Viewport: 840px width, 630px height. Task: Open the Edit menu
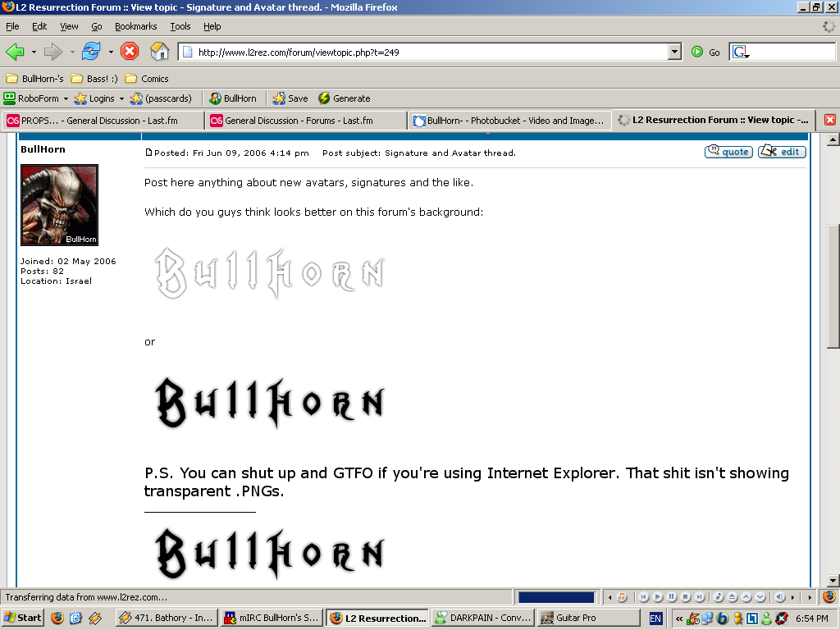[39, 26]
